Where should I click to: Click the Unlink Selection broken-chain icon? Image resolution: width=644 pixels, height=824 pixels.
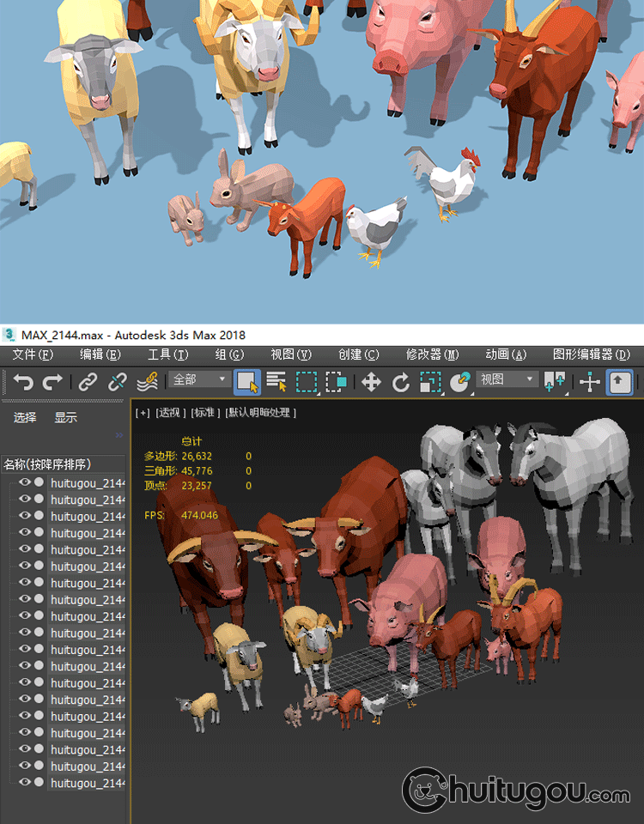point(118,381)
